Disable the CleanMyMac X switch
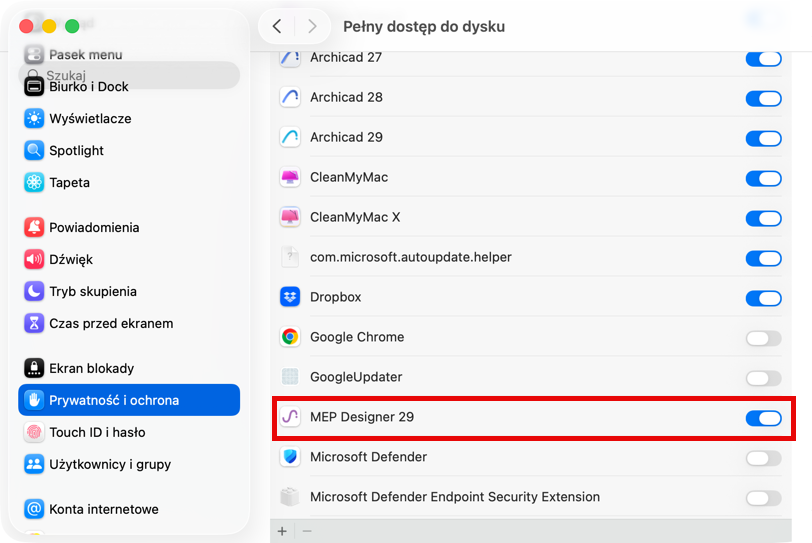 (763, 218)
